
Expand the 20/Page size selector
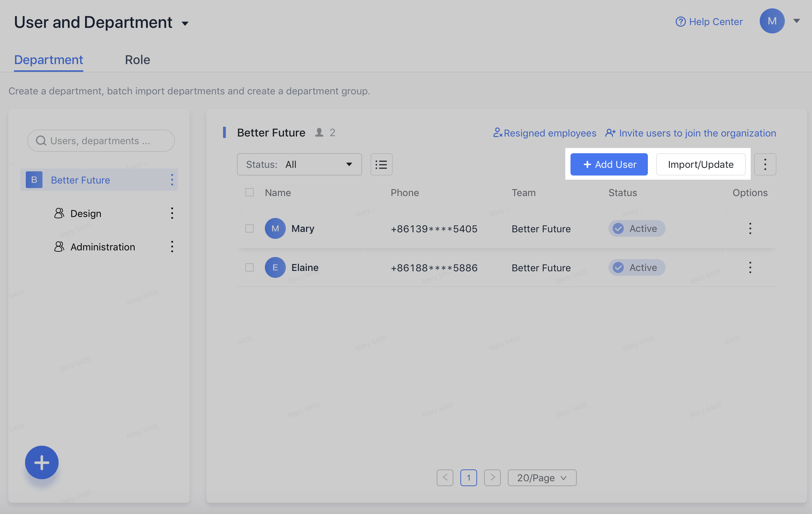point(542,477)
